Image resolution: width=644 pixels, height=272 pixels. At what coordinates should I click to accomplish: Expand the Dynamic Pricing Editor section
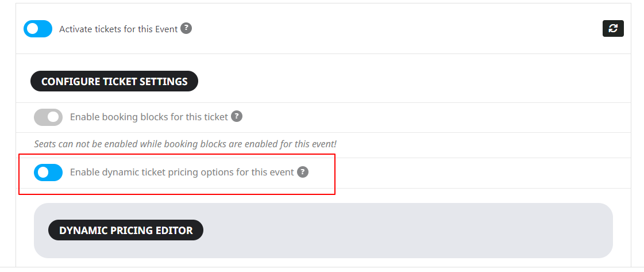click(126, 230)
